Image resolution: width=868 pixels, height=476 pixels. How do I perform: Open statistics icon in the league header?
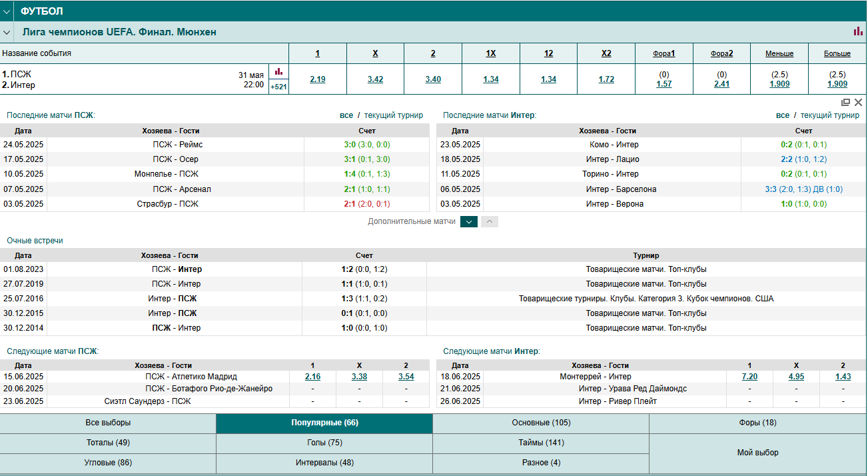tap(858, 31)
